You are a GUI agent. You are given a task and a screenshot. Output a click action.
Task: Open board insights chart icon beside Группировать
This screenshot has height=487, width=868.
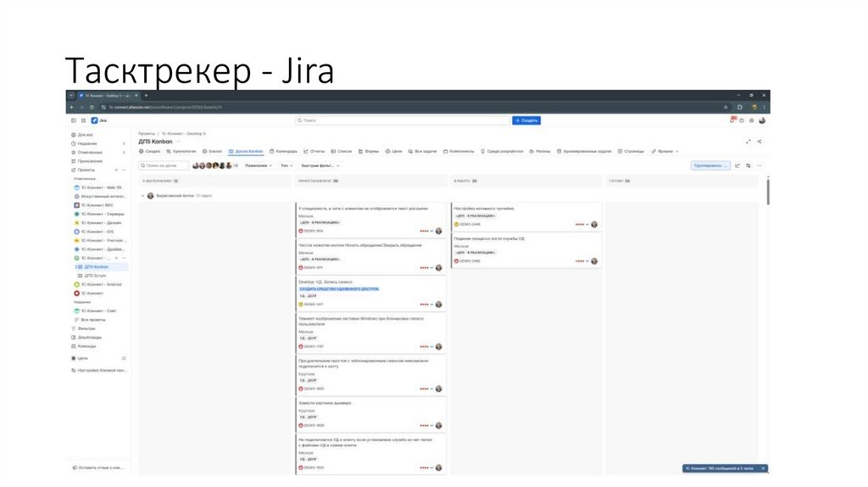(737, 165)
